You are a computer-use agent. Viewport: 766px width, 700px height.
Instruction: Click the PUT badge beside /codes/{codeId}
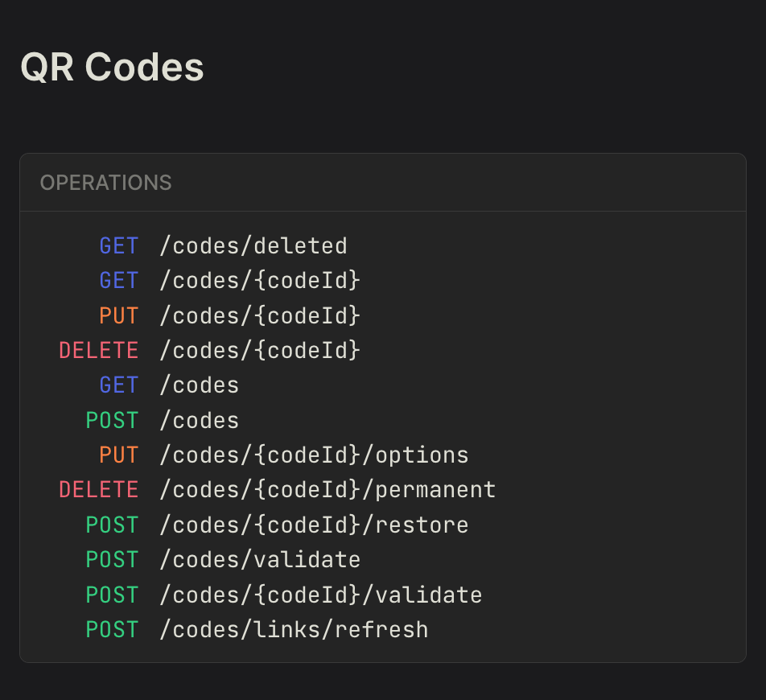[118, 315]
